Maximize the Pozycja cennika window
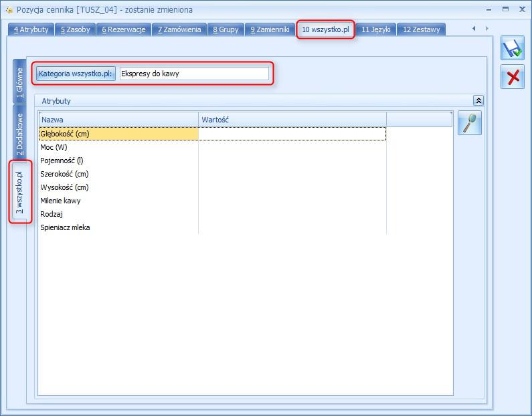The image size is (532, 416). (x=505, y=9)
